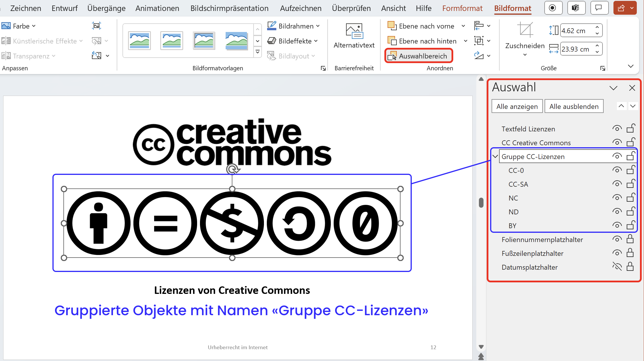Click the slide scrollbar down arrow

pos(481,347)
